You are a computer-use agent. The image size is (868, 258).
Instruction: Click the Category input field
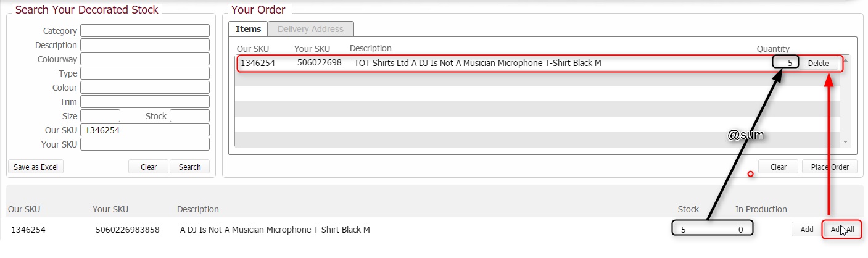[145, 31]
